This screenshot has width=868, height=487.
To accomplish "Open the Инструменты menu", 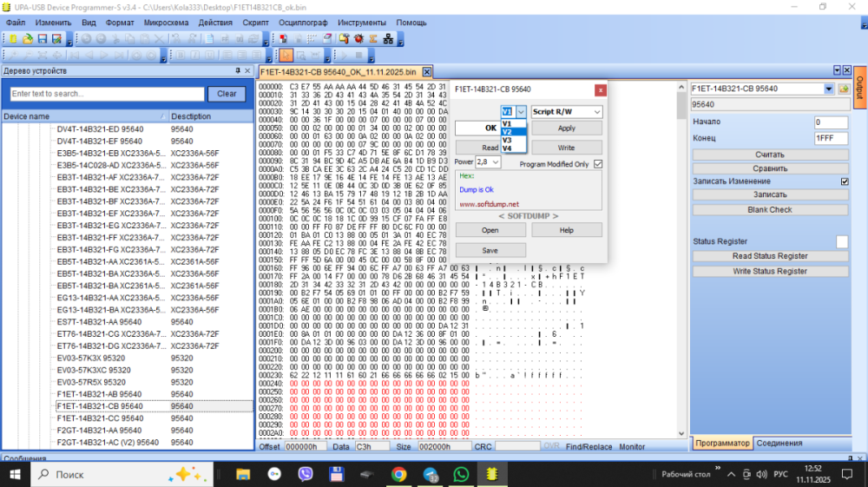I will coord(361,23).
